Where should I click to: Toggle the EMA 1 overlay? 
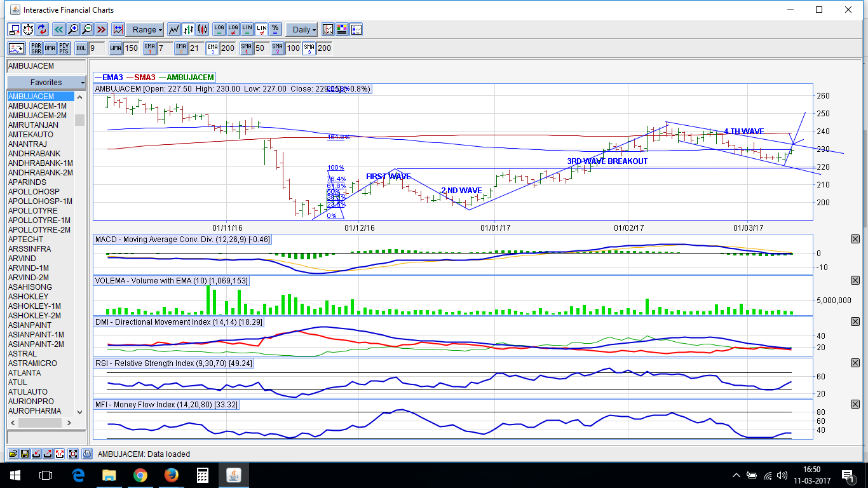150,48
